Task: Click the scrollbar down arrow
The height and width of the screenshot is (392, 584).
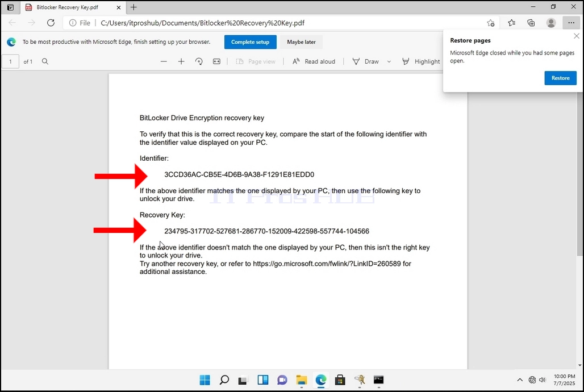Action: (580, 365)
